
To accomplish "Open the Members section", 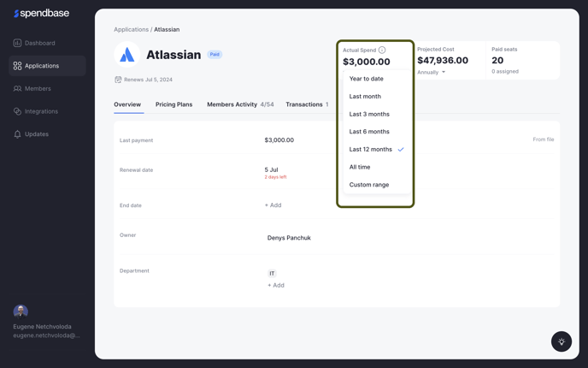I will (47, 89).
